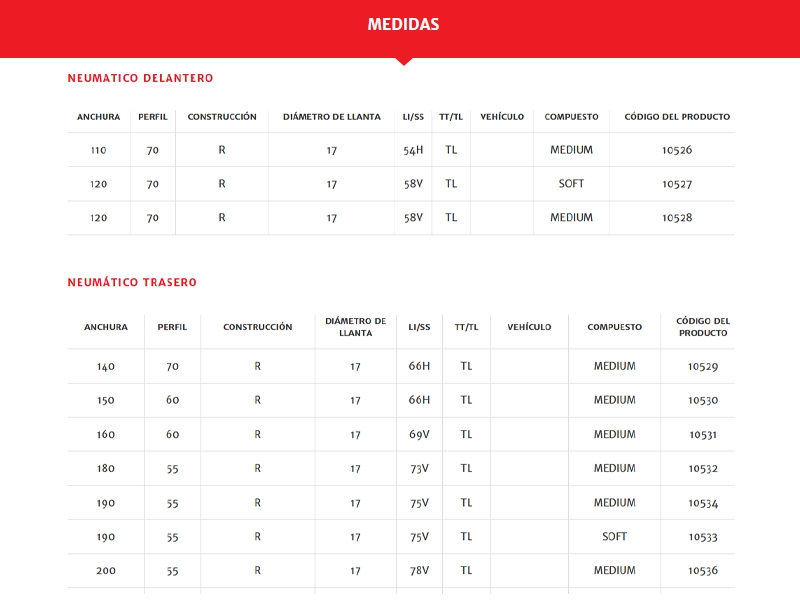Click the MEDIDAS banner title

[x=403, y=25]
